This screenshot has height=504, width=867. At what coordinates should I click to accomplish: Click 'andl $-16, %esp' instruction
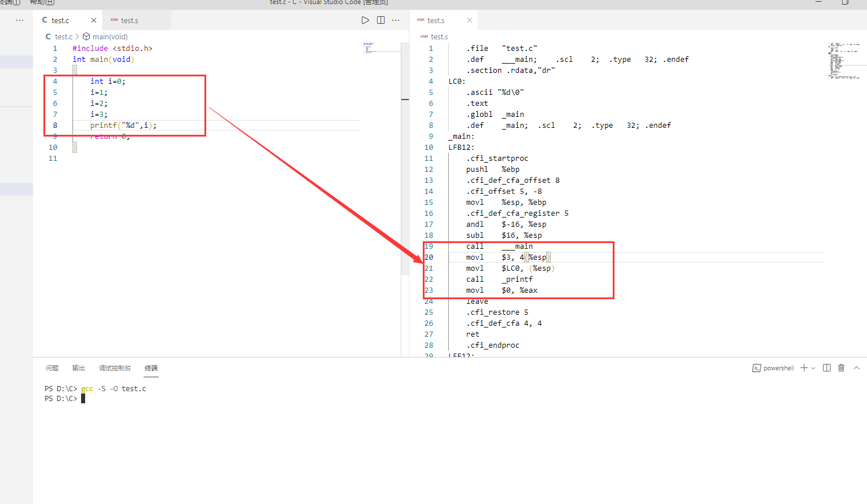[506, 225]
